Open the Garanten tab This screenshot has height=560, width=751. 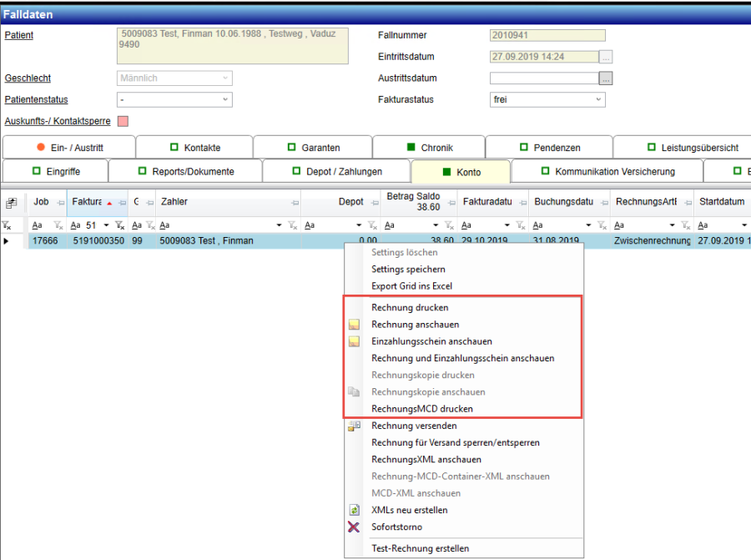pos(313,148)
